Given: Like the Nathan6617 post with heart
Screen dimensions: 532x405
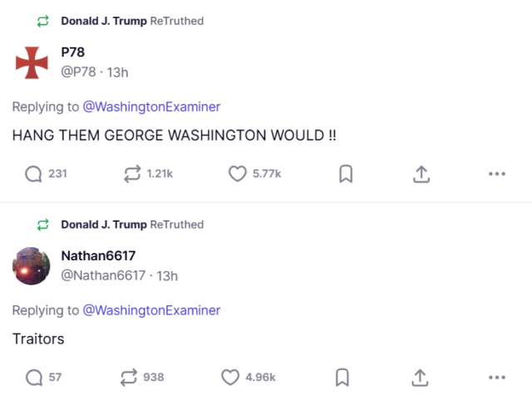Looking at the screenshot, I should point(230,378).
